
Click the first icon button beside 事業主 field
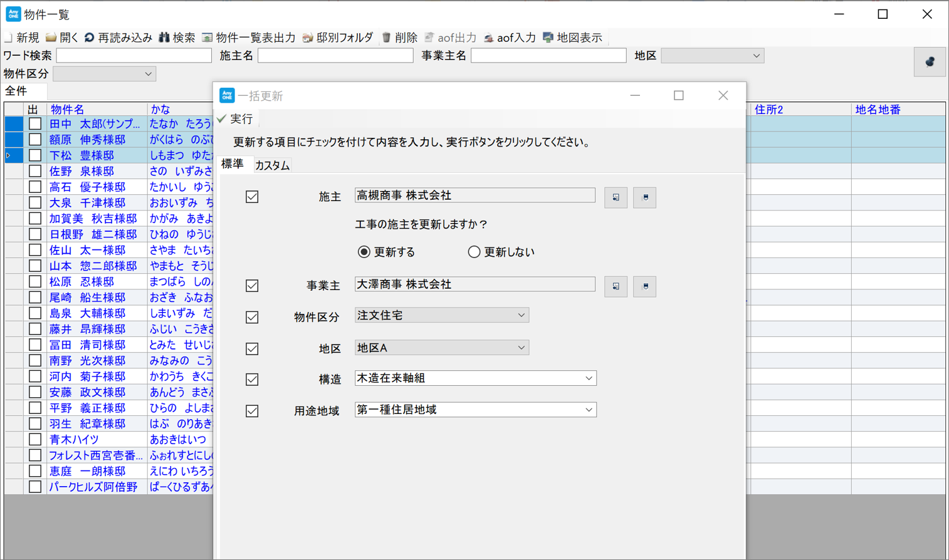point(616,286)
